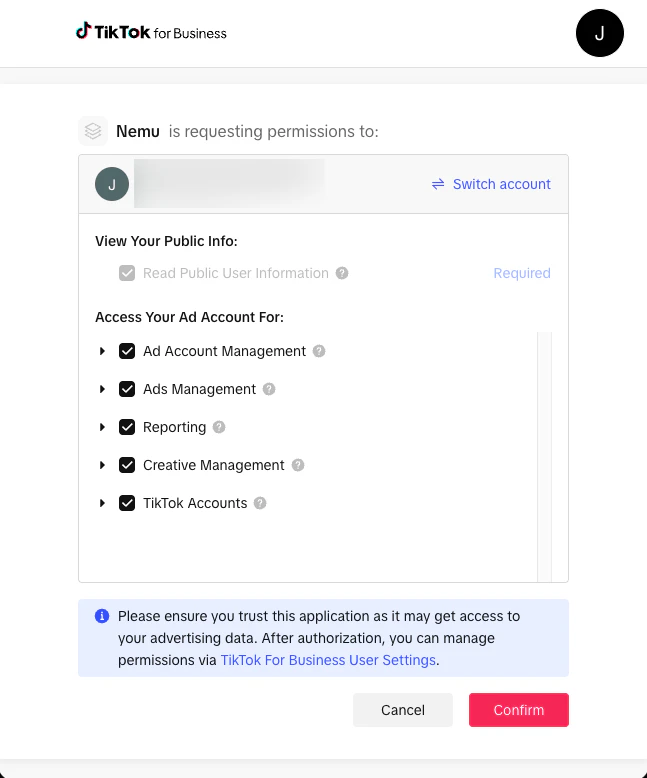
Task: Open help icon for Creative Management
Action: [298, 465]
